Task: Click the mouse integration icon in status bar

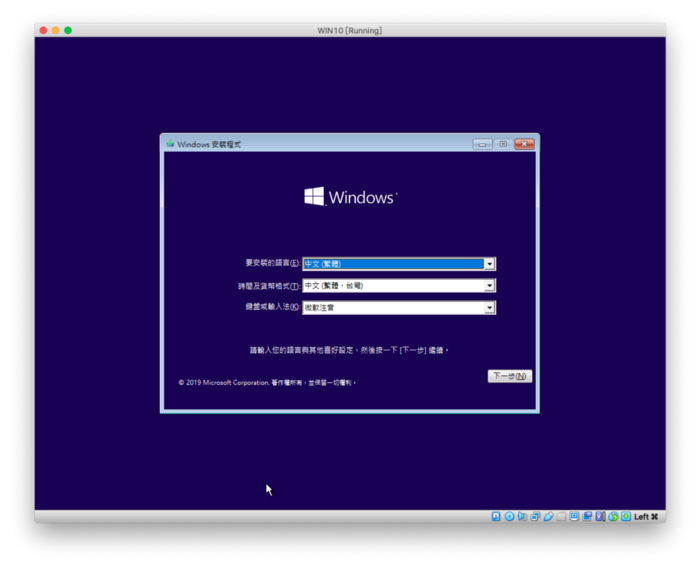Action: point(613,516)
